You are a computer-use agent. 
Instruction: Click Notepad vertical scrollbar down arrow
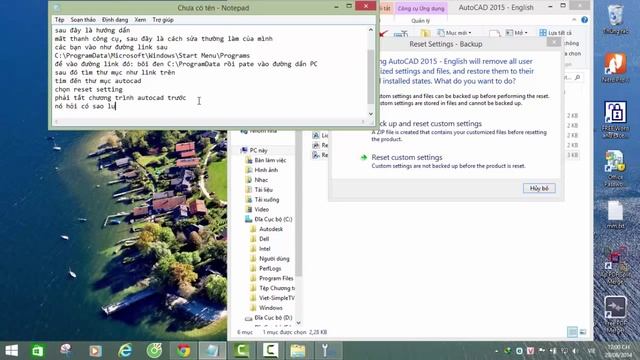coord(371,114)
